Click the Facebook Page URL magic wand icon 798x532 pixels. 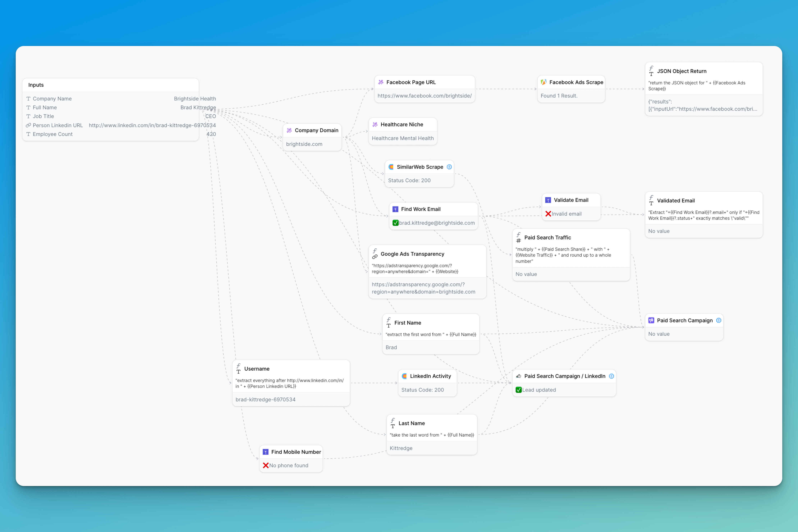click(381, 82)
